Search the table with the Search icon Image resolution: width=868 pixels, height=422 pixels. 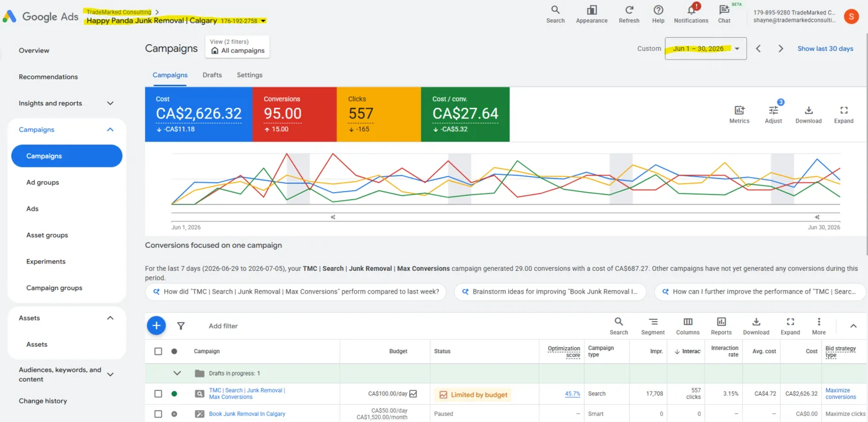(x=619, y=326)
